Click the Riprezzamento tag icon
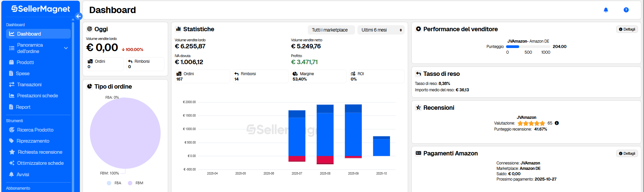Viewport: 644px width, 192px height. [x=11, y=141]
